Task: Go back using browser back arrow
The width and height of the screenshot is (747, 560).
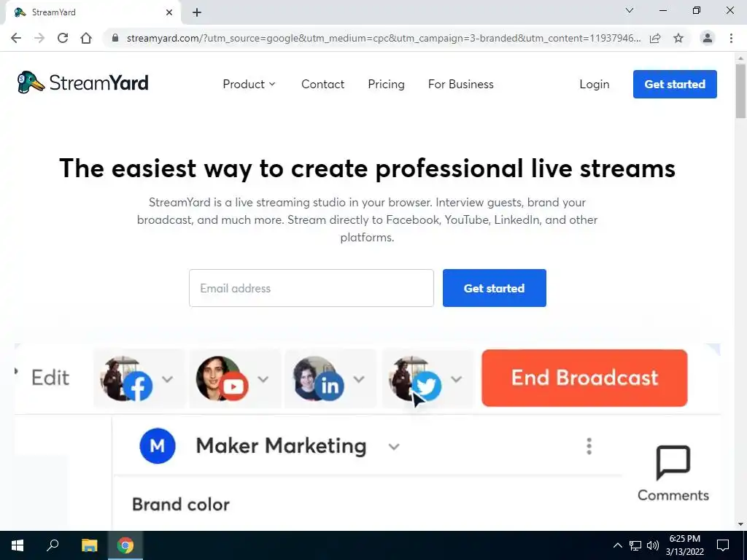Action: coord(16,38)
